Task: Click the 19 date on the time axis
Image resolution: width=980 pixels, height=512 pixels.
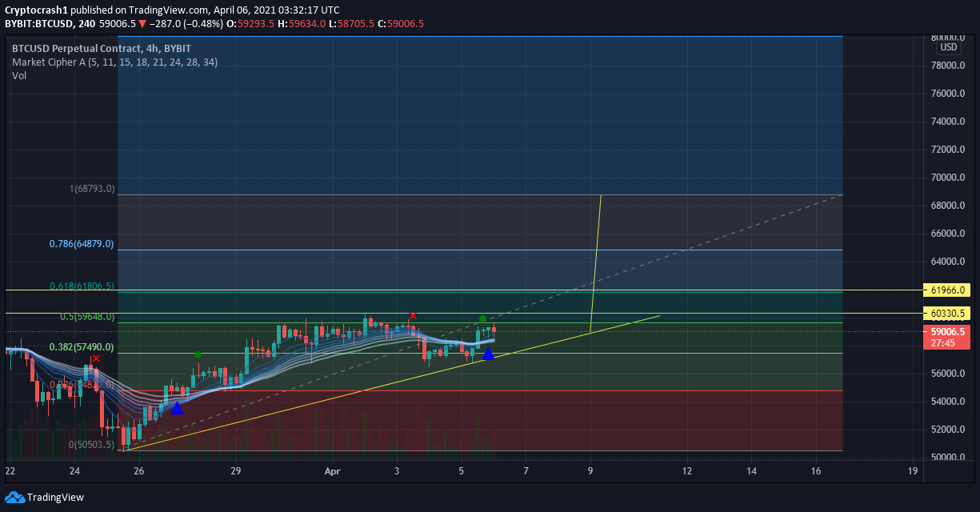Action: click(x=913, y=471)
